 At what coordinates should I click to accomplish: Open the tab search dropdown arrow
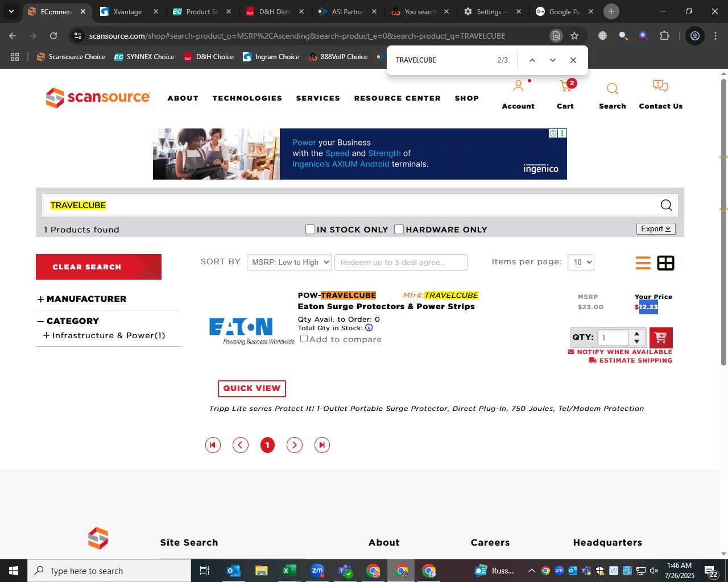click(x=11, y=11)
